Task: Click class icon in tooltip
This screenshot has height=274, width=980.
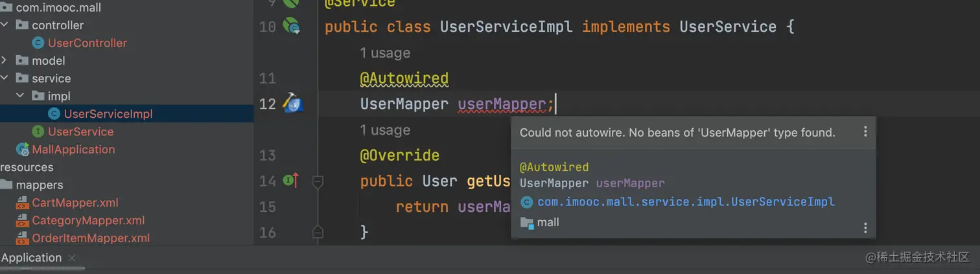Action: click(526, 201)
